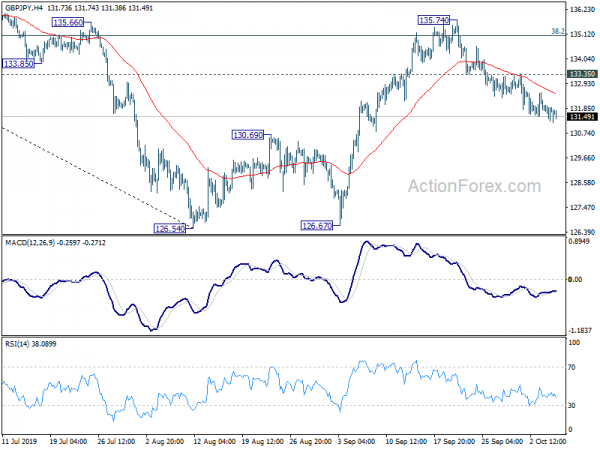Click the RSI 30 level value
This screenshot has width=600, height=450.
(572, 405)
